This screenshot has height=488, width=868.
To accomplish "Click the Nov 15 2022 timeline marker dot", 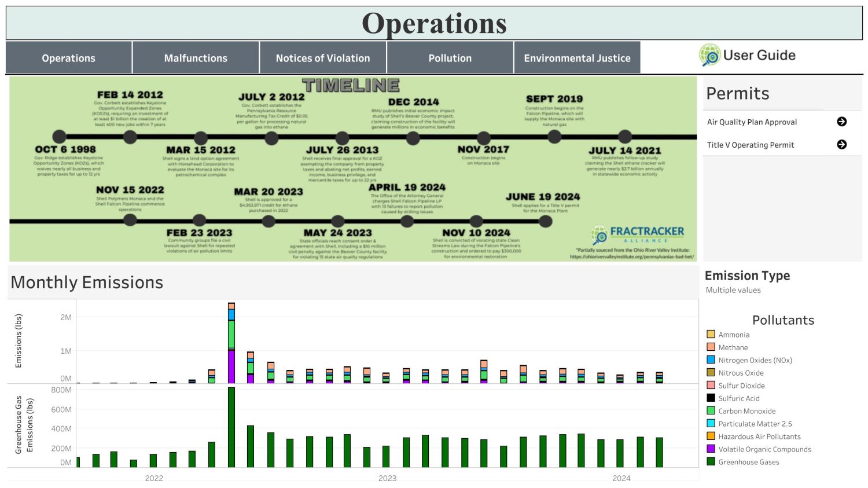I will click(x=130, y=220).
